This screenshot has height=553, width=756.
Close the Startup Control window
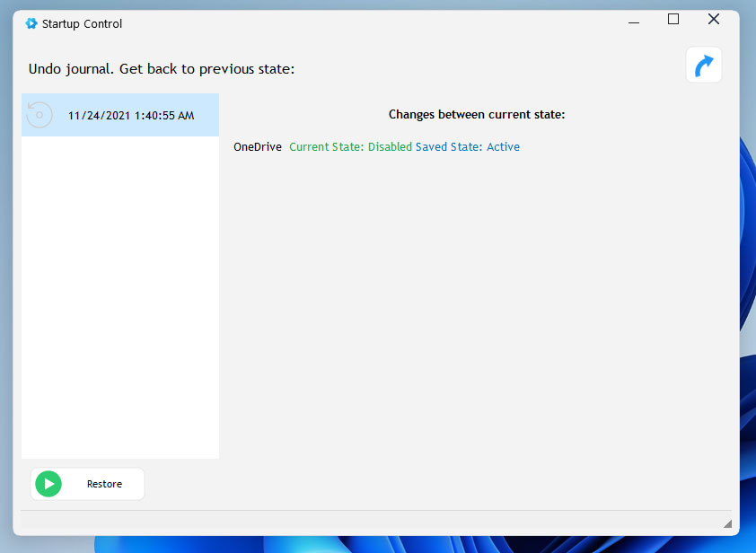[x=714, y=20]
